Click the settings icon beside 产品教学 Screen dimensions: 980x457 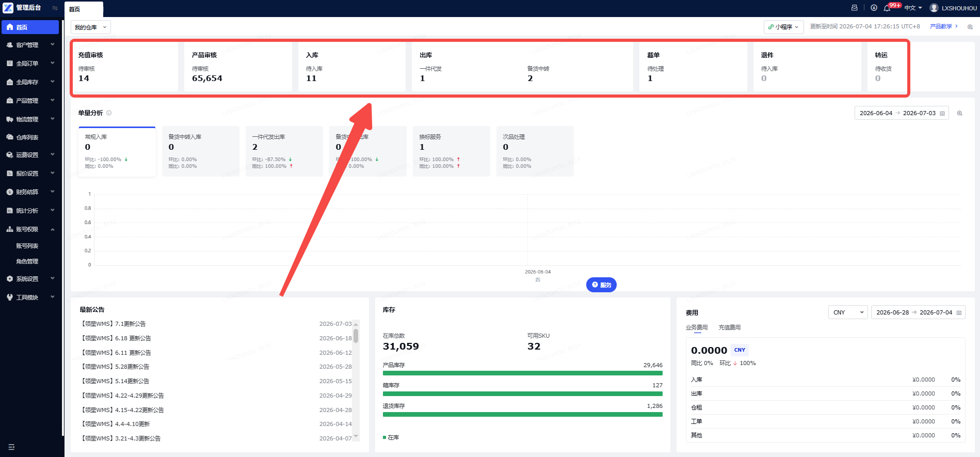coord(970,27)
